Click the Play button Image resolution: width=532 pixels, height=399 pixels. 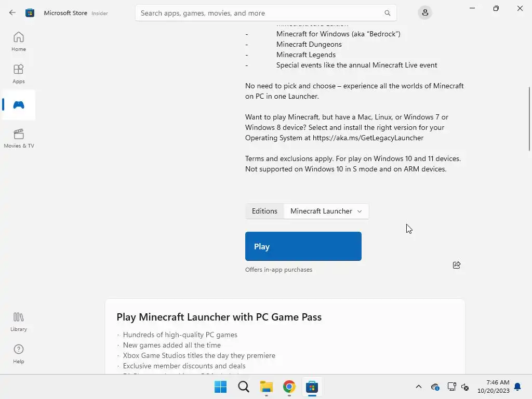303,246
